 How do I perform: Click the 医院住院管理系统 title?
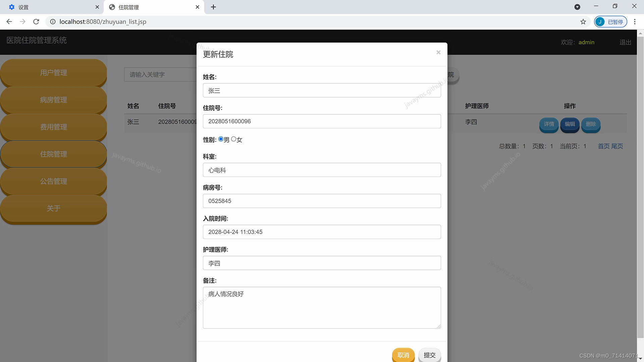[37, 40]
